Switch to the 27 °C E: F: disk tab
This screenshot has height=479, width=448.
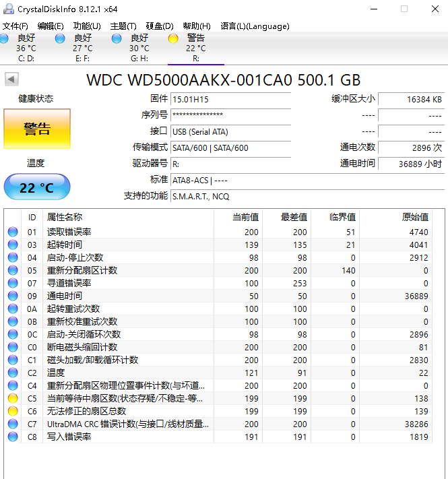83,48
